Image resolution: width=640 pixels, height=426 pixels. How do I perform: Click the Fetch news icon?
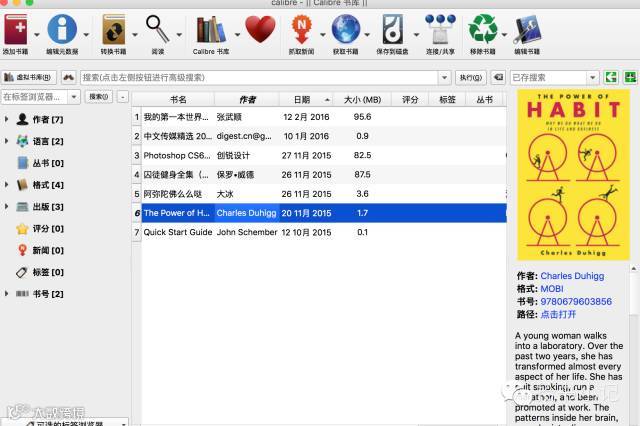point(301,29)
